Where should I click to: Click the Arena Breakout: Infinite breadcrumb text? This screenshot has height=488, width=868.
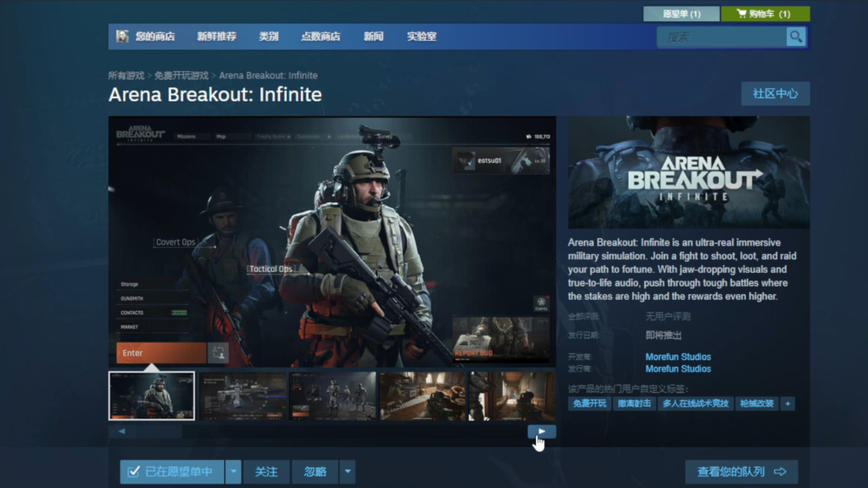[x=268, y=75]
